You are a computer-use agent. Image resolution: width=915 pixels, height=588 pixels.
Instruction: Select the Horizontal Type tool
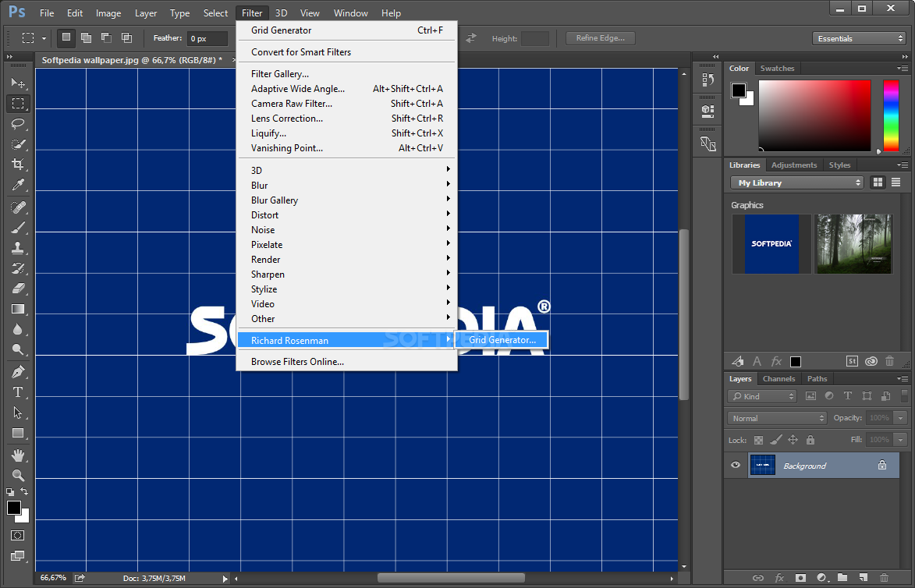(x=18, y=392)
